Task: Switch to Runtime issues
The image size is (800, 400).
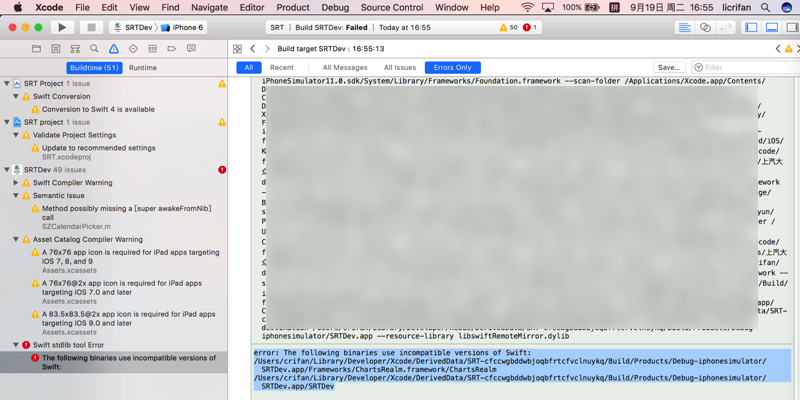Action: (143, 67)
